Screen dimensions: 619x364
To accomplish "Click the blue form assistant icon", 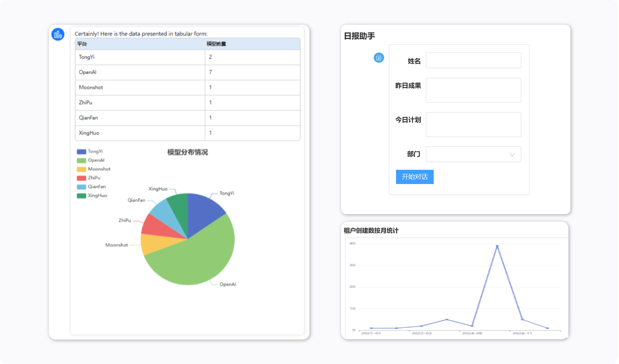I will pos(379,58).
